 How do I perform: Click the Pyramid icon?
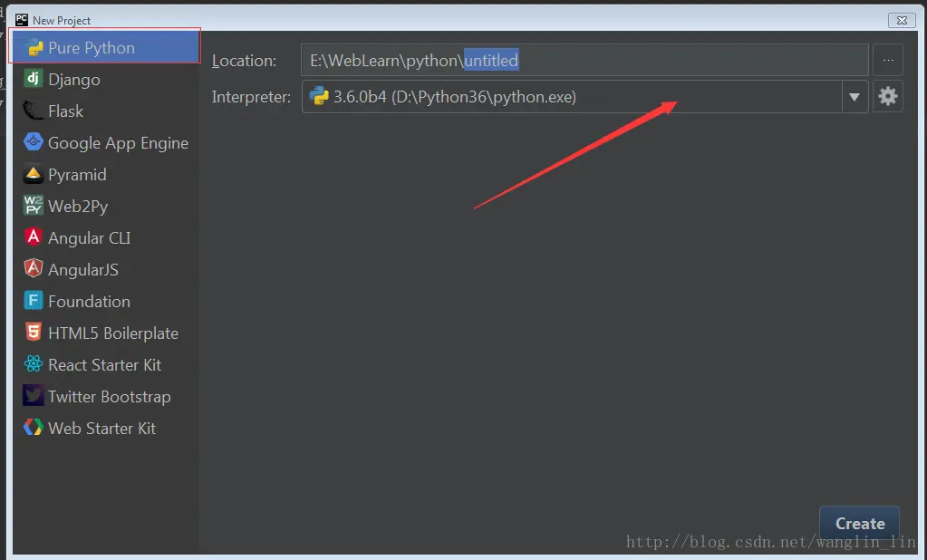[x=34, y=174]
